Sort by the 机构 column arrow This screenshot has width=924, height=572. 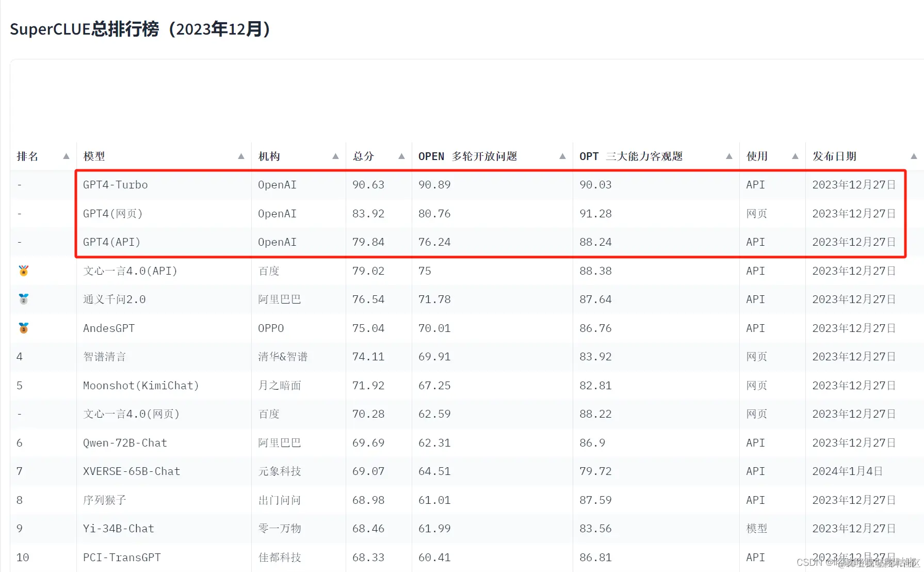(335, 156)
